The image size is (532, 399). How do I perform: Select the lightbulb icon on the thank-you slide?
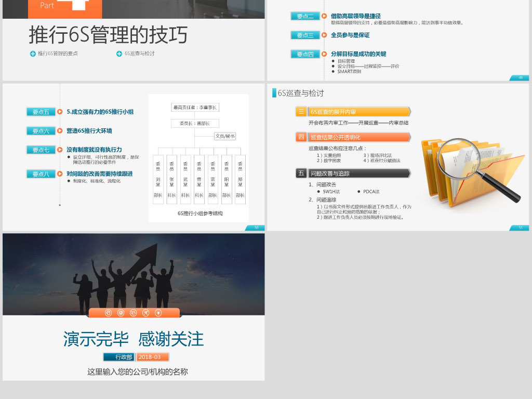[x=158, y=313]
